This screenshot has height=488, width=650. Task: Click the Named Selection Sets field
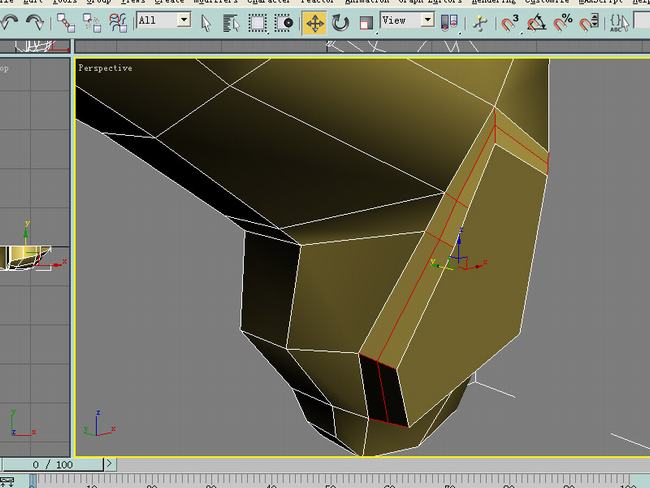[x=642, y=21]
